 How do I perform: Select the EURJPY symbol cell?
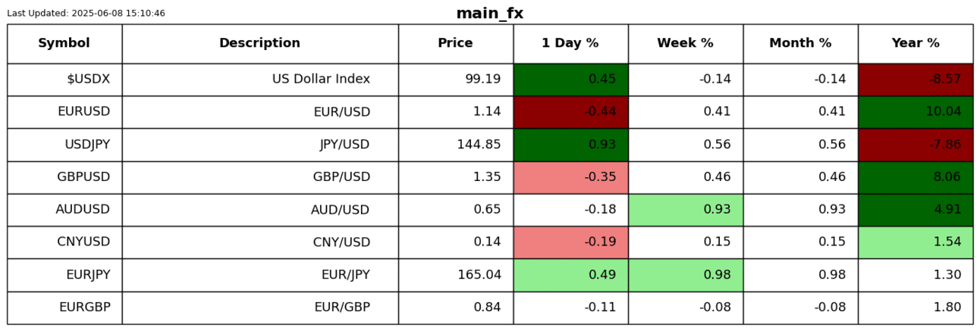click(x=64, y=275)
